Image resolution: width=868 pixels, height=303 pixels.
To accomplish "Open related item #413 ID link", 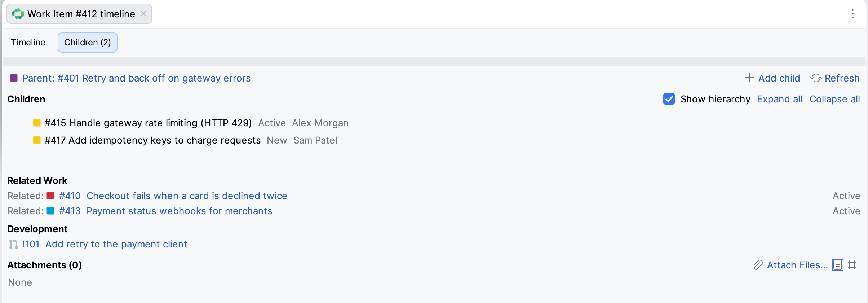I will point(70,211).
